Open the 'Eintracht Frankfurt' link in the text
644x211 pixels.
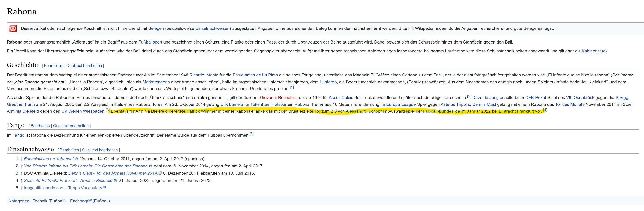[x=516, y=111]
